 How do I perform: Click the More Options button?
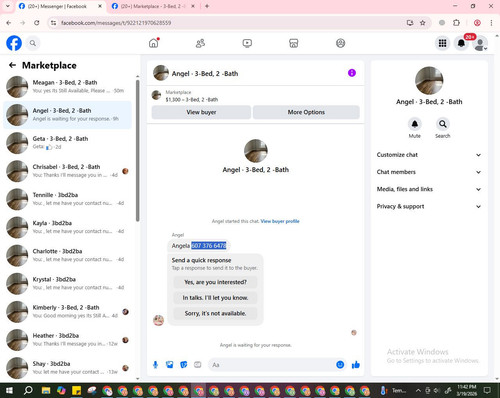pyautogui.click(x=306, y=112)
